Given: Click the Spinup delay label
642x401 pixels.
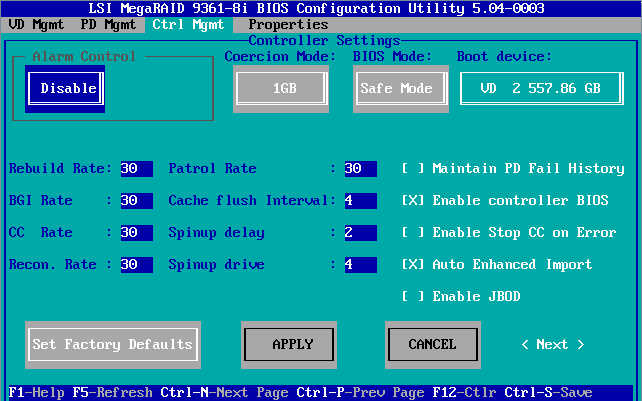Looking at the screenshot, I should (216, 233).
